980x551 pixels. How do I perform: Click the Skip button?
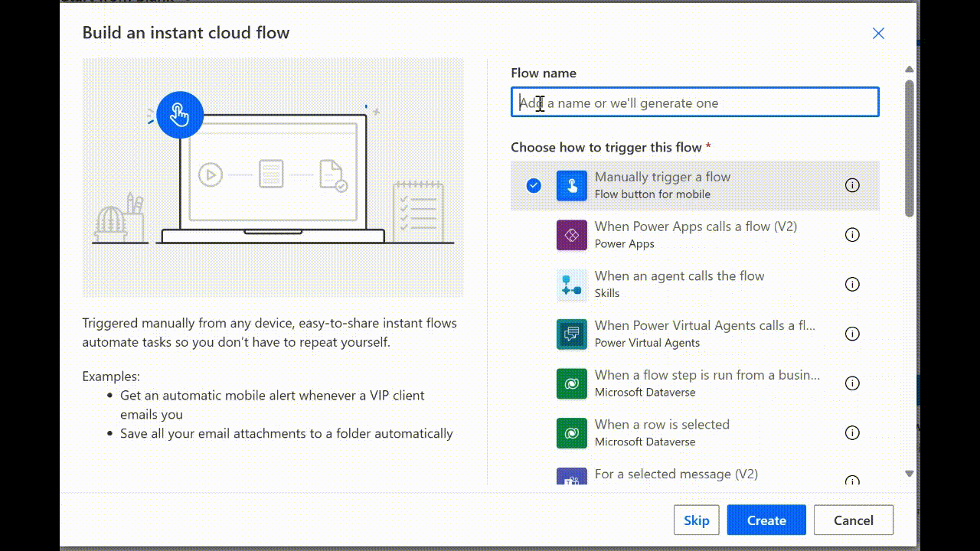(x=697, y=520)
